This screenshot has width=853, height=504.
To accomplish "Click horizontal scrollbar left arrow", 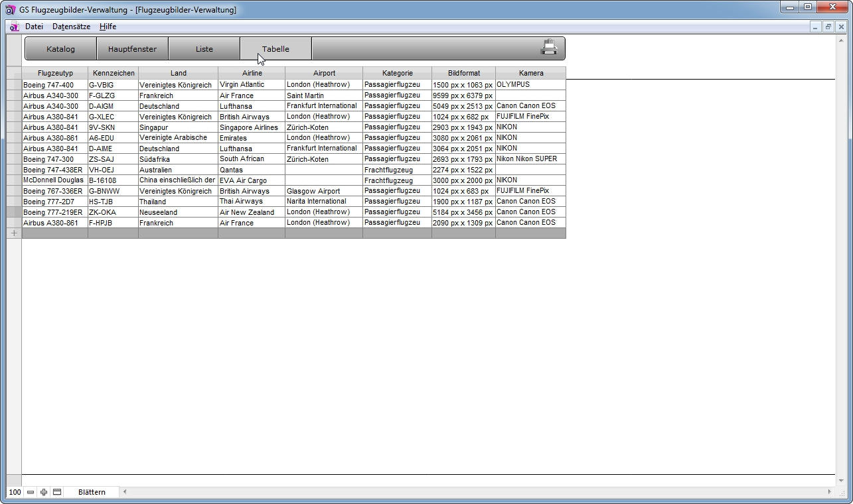I will point(125,492).
